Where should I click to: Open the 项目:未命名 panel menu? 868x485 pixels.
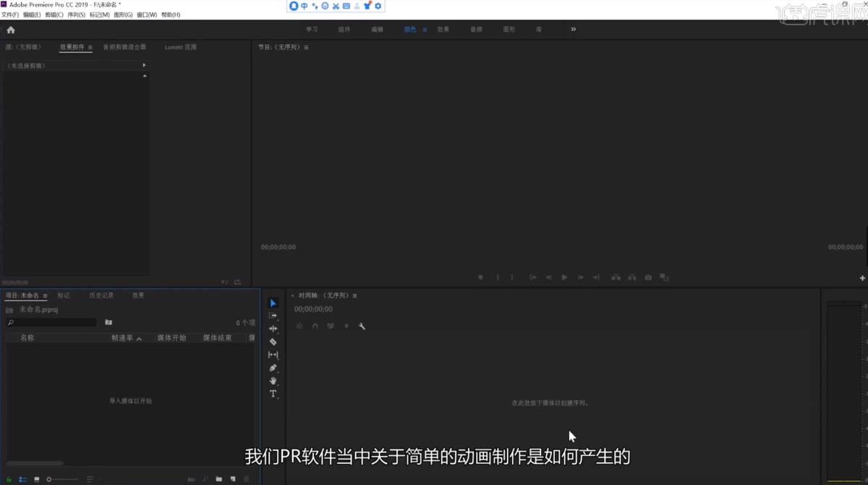(x=45, y=296)
